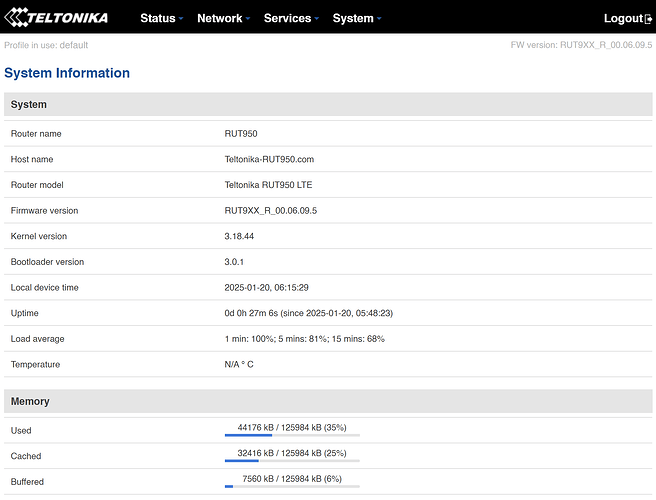Click the firmware value RUT9XX_R_00.06.09.5 in table
This screenshot has height=500, width=656.
271,210
